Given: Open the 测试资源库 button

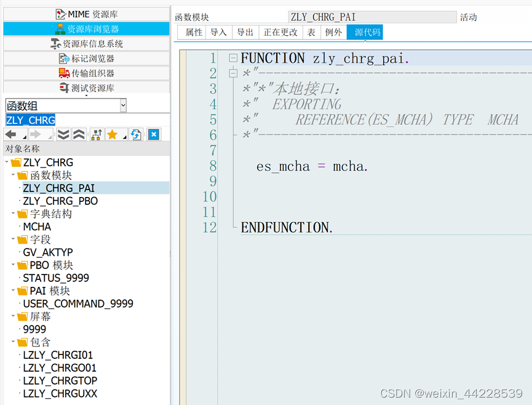Looking at the screenshot, I should (87, 87).
